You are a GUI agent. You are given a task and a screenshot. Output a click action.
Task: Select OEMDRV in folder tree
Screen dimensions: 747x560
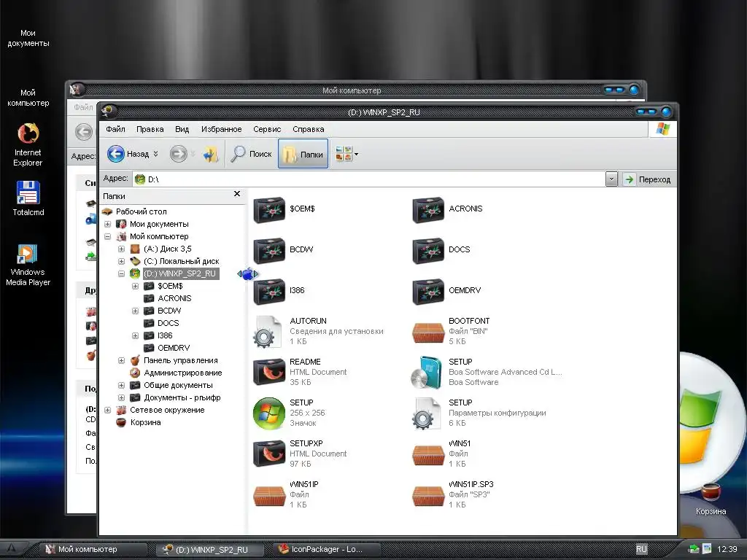tap(174, 348)
